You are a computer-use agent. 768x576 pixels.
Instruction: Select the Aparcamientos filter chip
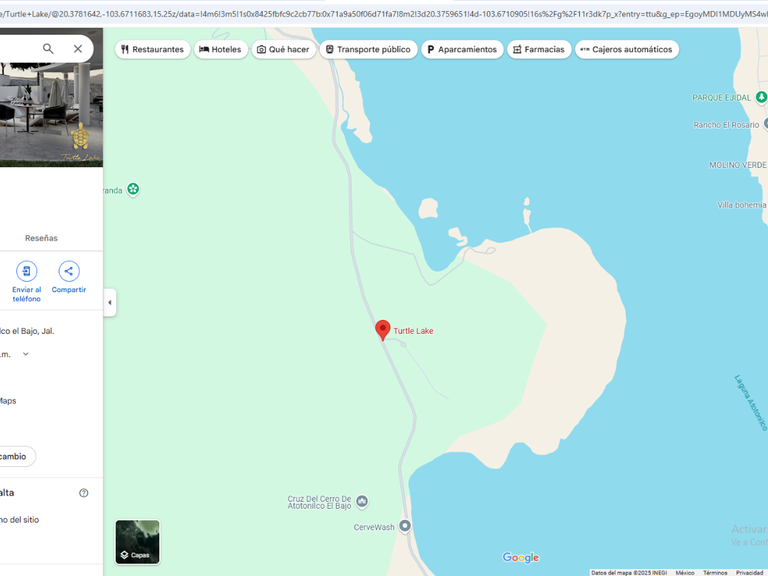point(462,49)
